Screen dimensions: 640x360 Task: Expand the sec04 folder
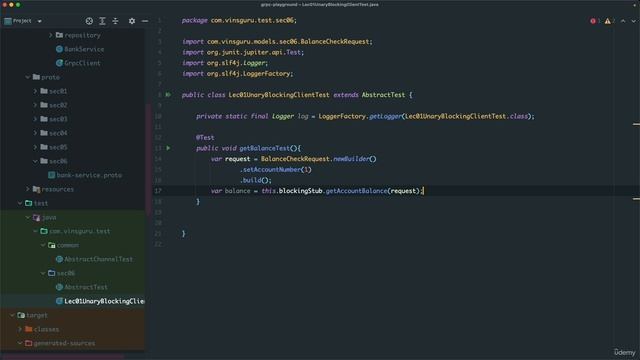coord(35,133)
